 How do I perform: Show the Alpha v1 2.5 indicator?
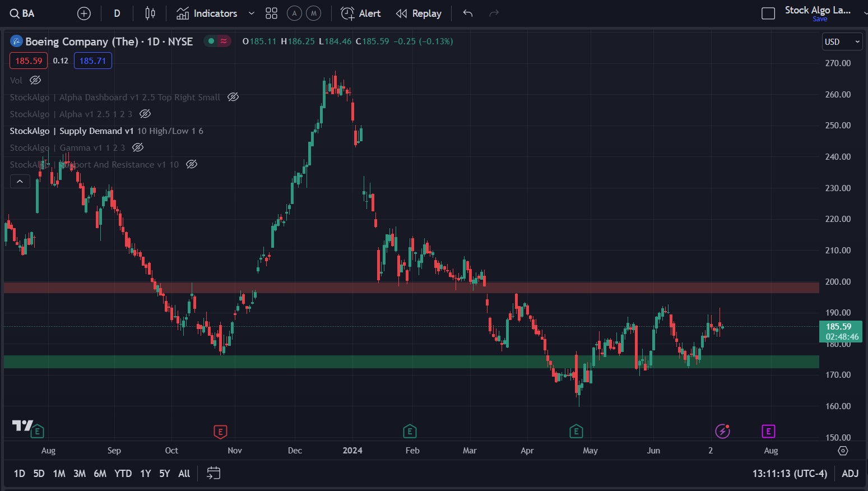click(145, 114)
